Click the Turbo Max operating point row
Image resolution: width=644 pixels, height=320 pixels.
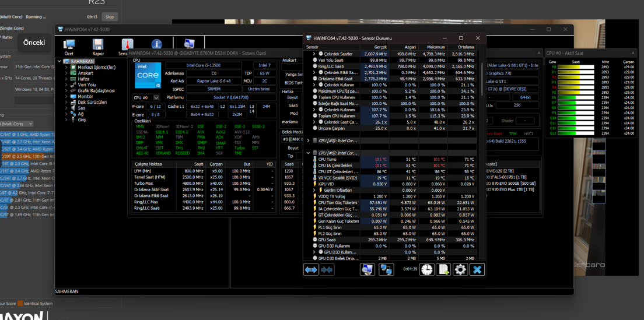coord(205,184)
